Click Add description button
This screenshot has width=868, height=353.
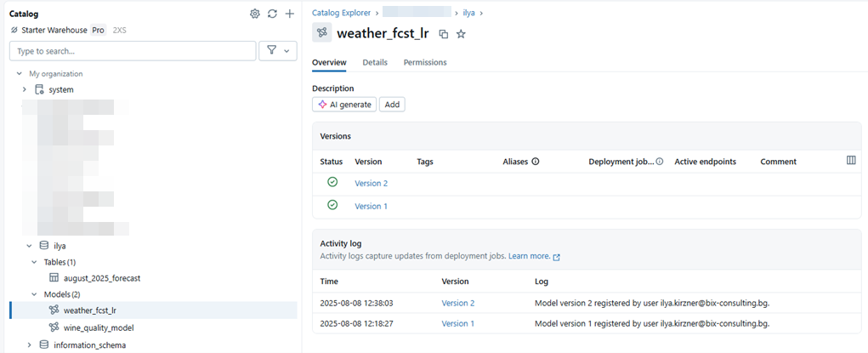pyautogui.click(x=392, y=104)
